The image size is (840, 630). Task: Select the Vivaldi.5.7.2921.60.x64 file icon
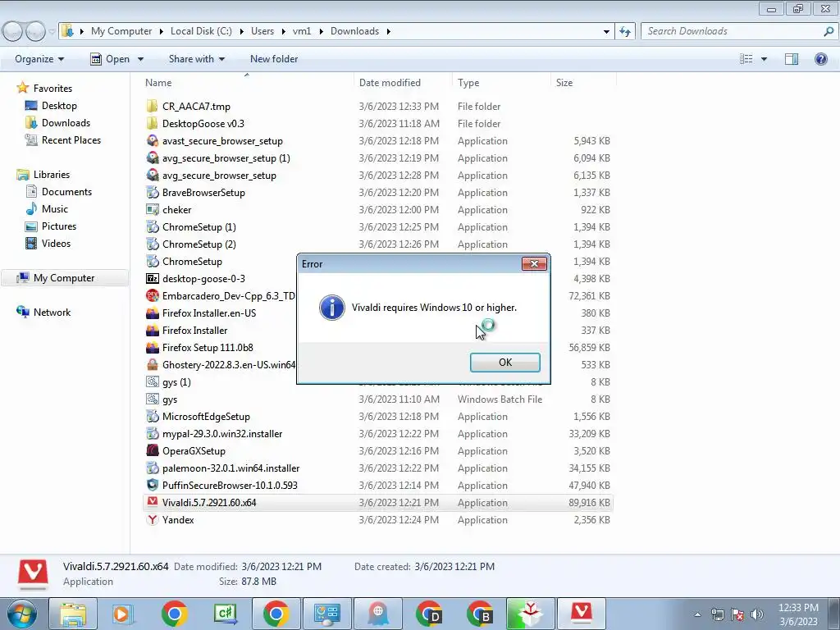pyautogui.click(x=153, y=502)
